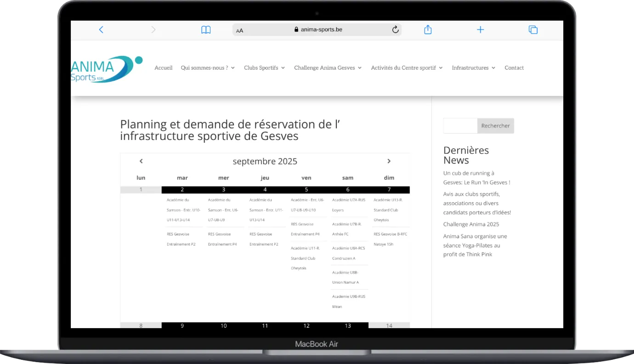The width and height of the screenshot is (634, 364).
Task: Tap the AA reader text size icon
Action: 240,30
